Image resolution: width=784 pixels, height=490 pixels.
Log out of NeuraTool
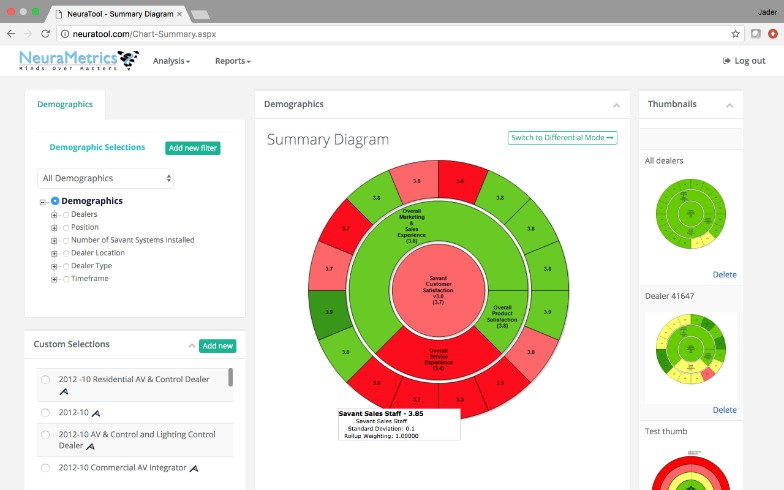744,61
